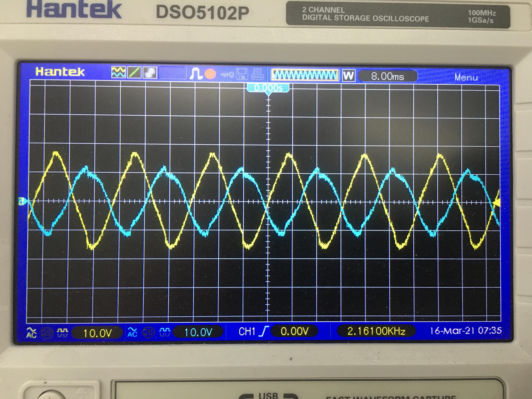
Task: Click the W window mode icon
Action: pyautogui.click(x=348, y=76)
